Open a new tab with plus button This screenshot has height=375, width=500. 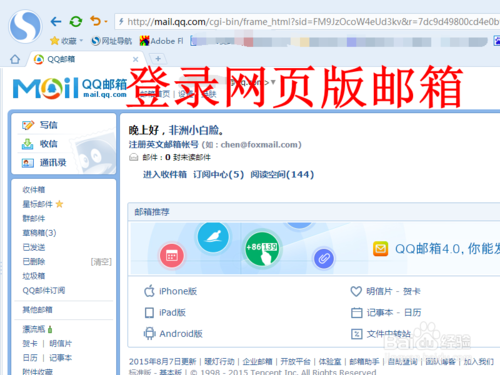pyautogui.click(x=158, y=59)
